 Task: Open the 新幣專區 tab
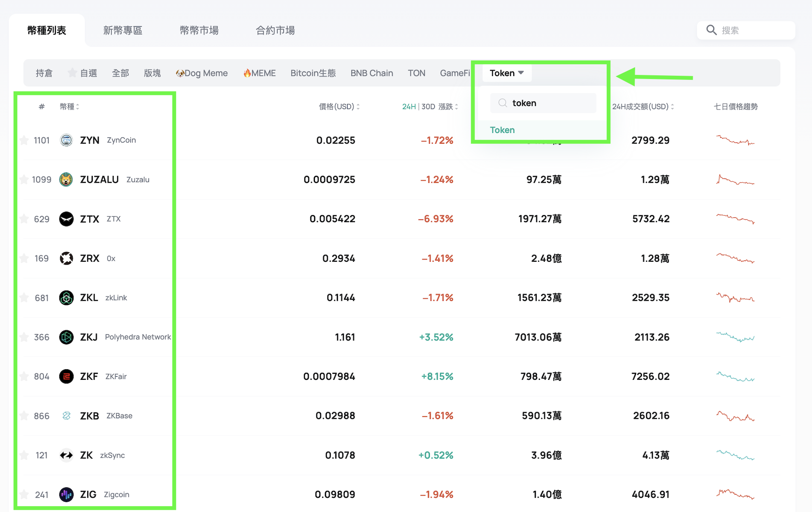point(123,30)
